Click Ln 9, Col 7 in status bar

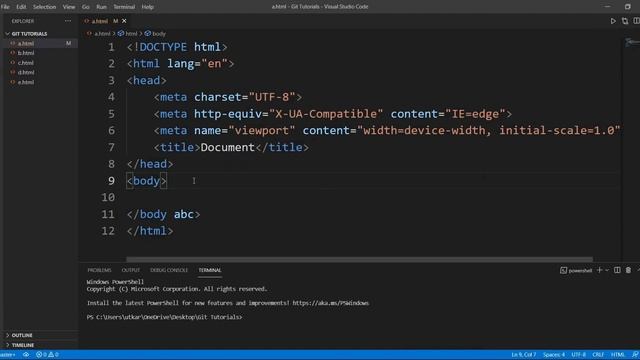[x=524, y=355]
